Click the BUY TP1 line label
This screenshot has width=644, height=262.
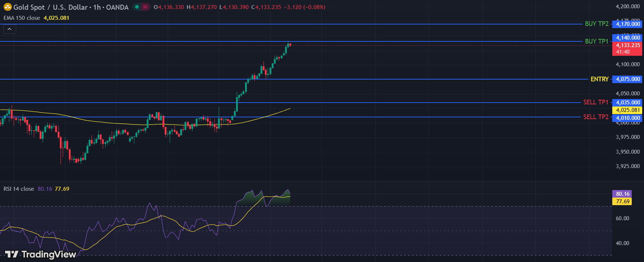click(596, 41)
